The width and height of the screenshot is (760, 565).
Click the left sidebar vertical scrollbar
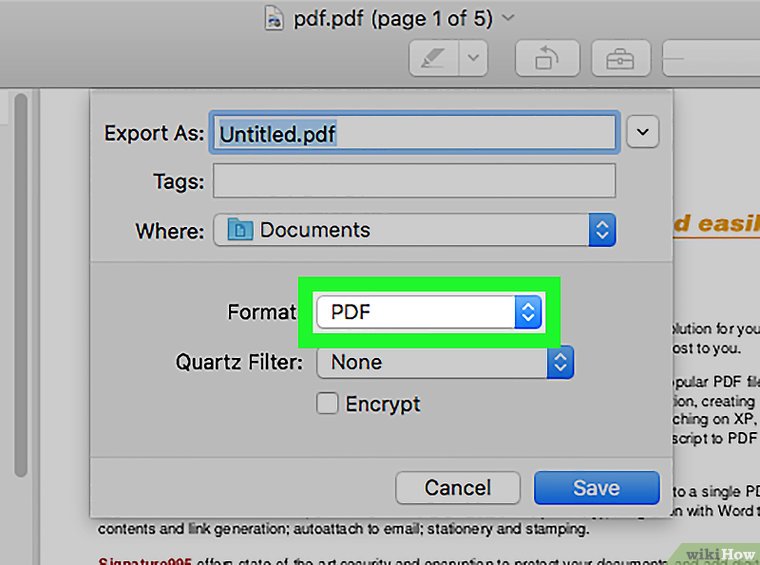[x=21, y=300]
